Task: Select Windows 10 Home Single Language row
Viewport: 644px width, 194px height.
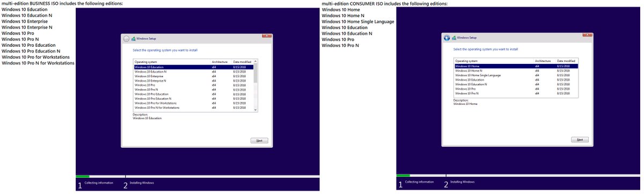Action: tap(516, 75)
